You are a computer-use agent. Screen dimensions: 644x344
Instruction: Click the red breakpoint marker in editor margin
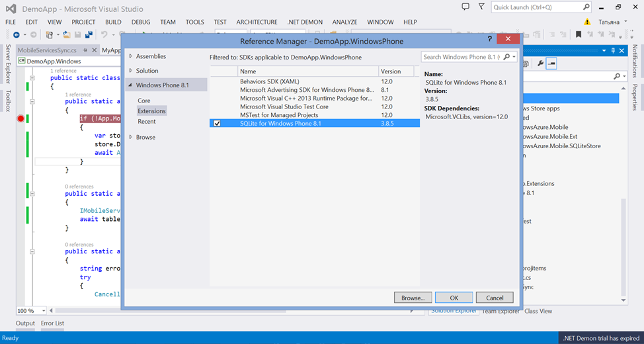pyautogui.click(x=20, y=119)
